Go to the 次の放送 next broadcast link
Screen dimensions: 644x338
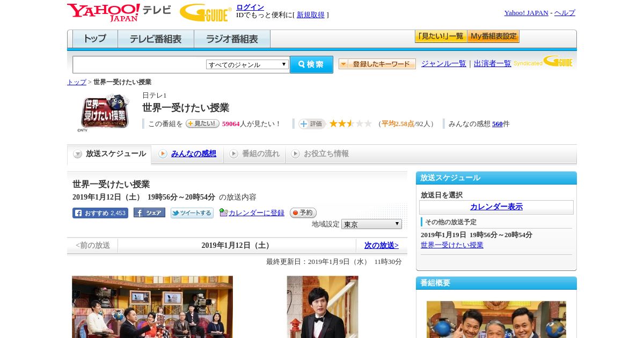(x=382, y=245)
